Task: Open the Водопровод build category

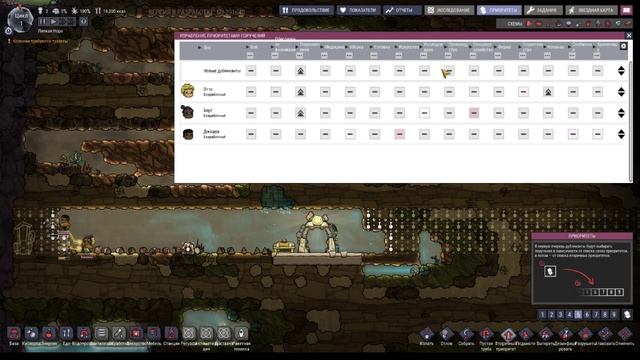Action: (84, 333)
